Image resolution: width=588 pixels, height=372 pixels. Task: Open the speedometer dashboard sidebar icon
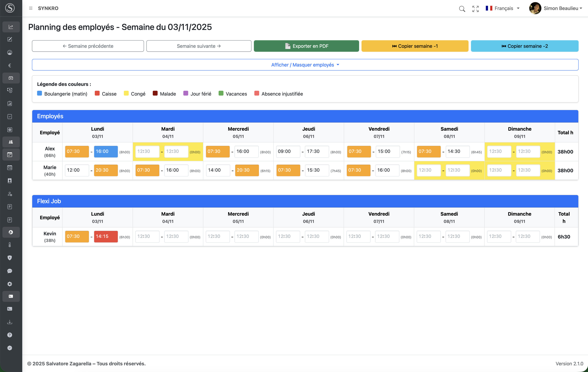pyautogui.click(x=10, y=52)
